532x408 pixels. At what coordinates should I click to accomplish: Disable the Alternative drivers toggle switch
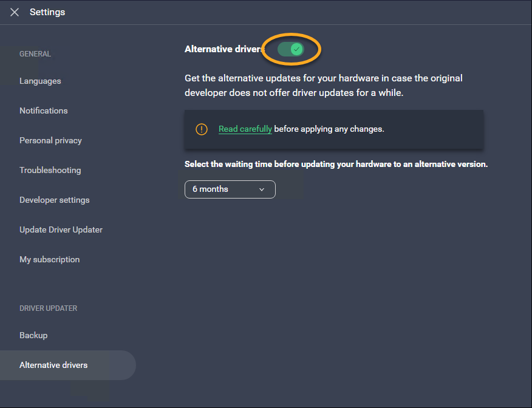291,49
